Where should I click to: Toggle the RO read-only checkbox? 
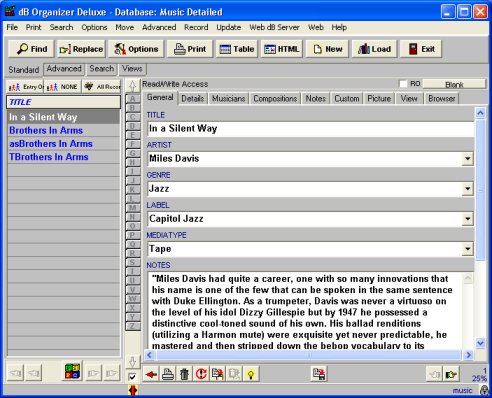(403, 84)
